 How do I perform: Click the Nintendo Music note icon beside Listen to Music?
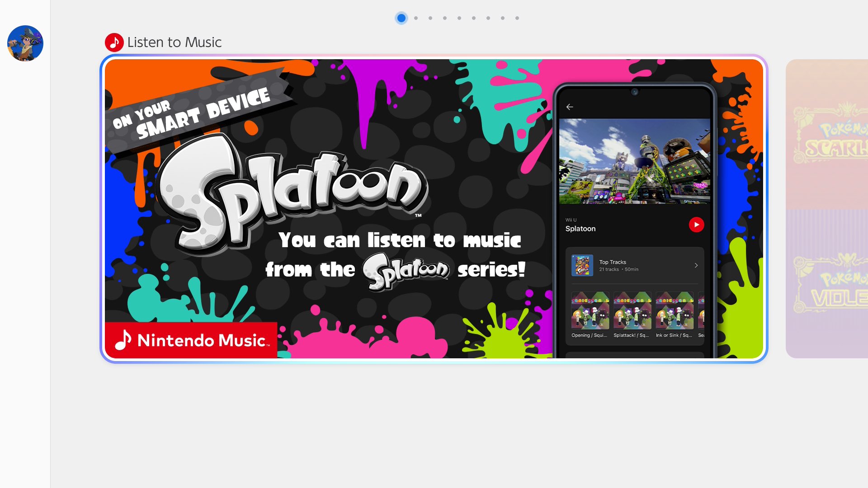114,42
